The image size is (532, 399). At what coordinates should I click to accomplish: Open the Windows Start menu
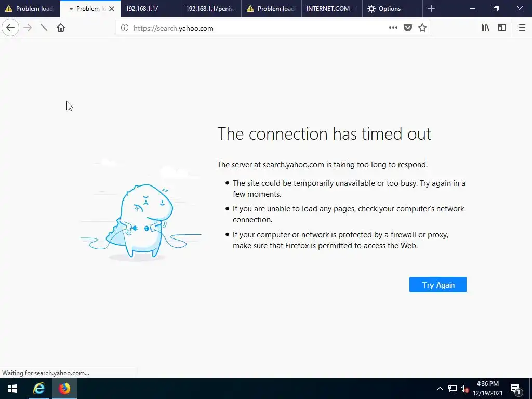[x=12, y=389]
